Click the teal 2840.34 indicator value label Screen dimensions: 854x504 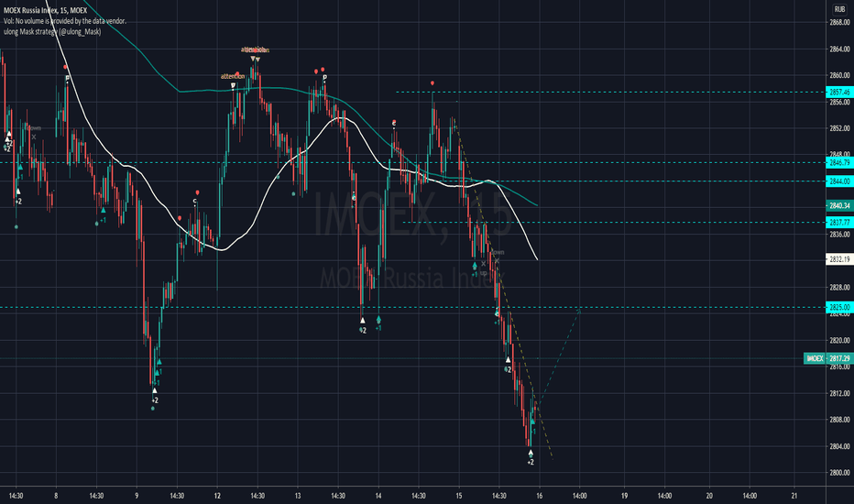[839, 205]
